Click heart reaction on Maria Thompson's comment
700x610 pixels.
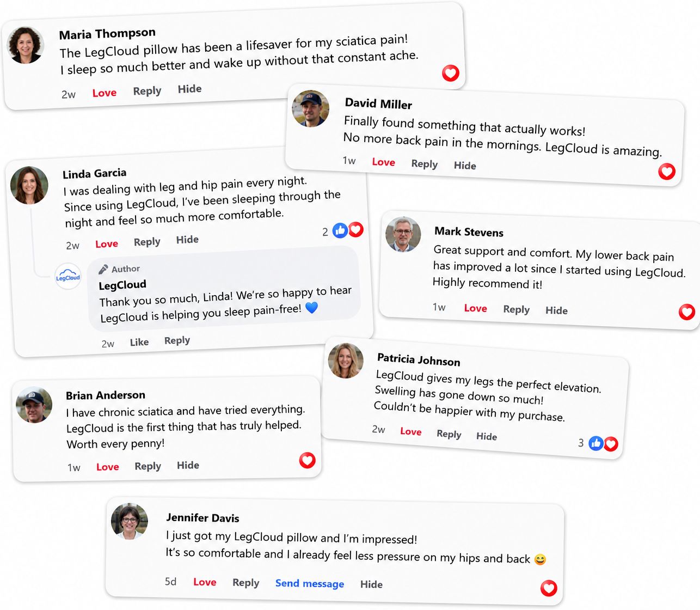point(451,73)
